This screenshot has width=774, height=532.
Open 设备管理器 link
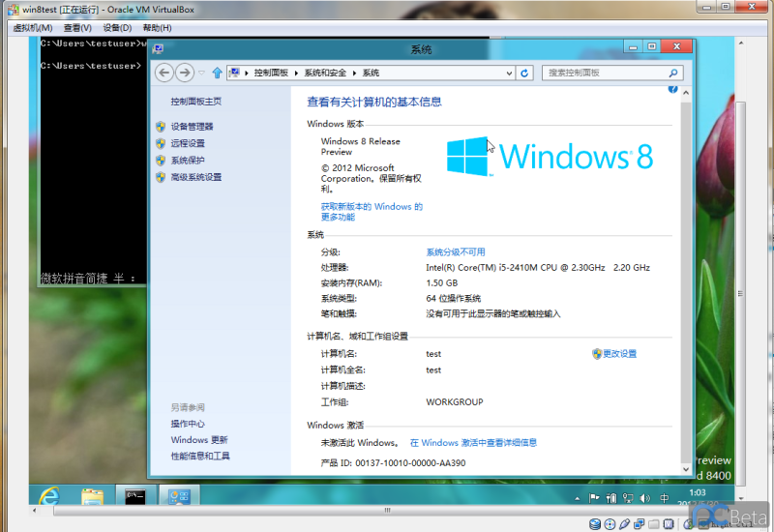point(192,127)
